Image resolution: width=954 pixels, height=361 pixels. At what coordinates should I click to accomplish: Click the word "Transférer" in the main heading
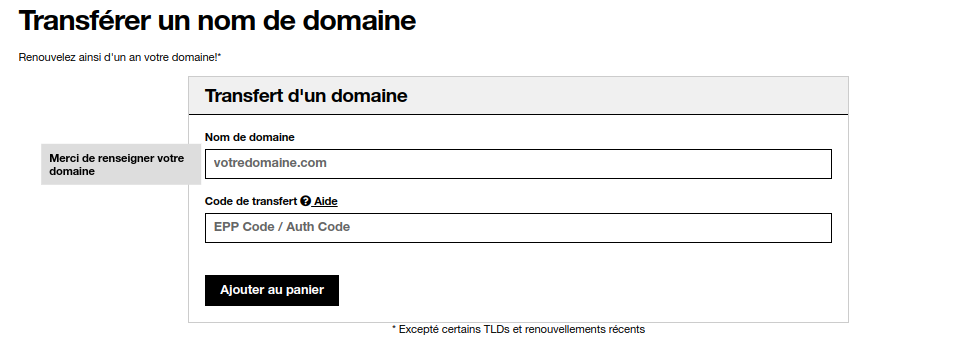pyautogui.click(x=85, y=20)
